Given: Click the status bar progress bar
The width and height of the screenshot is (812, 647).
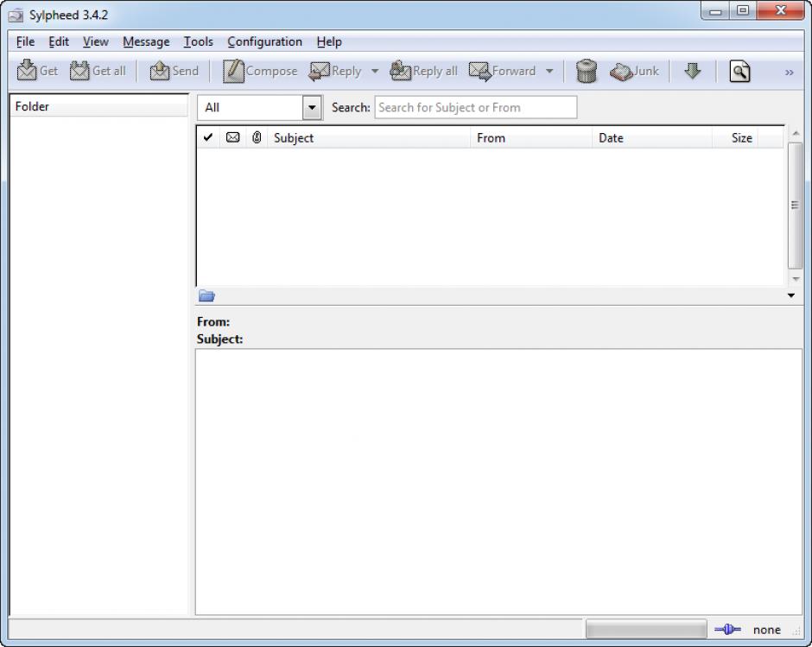Looking at the screenshot, I should [646, 630].
